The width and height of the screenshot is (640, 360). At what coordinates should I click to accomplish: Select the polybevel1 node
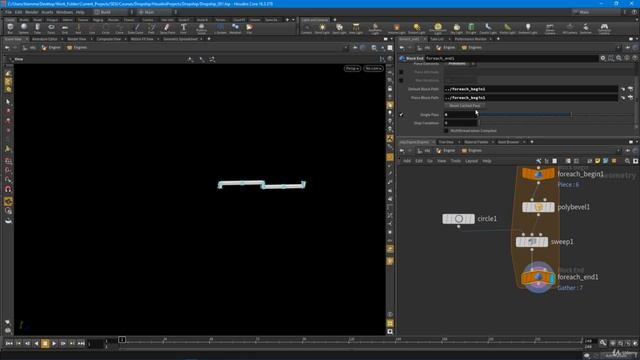click(538, 207)
